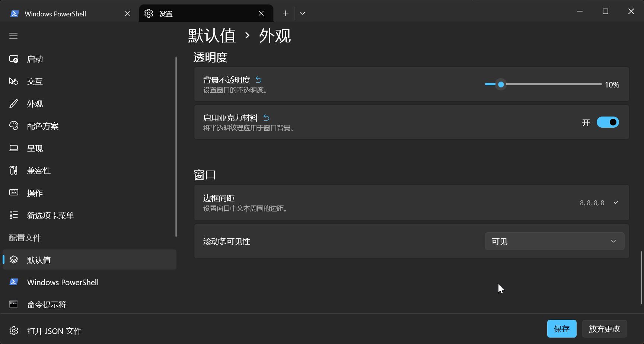The width and height of the screenshot is (644, 344).
Task: Click the hamburger menu icon in sidebar
Action: pos(13,36)
